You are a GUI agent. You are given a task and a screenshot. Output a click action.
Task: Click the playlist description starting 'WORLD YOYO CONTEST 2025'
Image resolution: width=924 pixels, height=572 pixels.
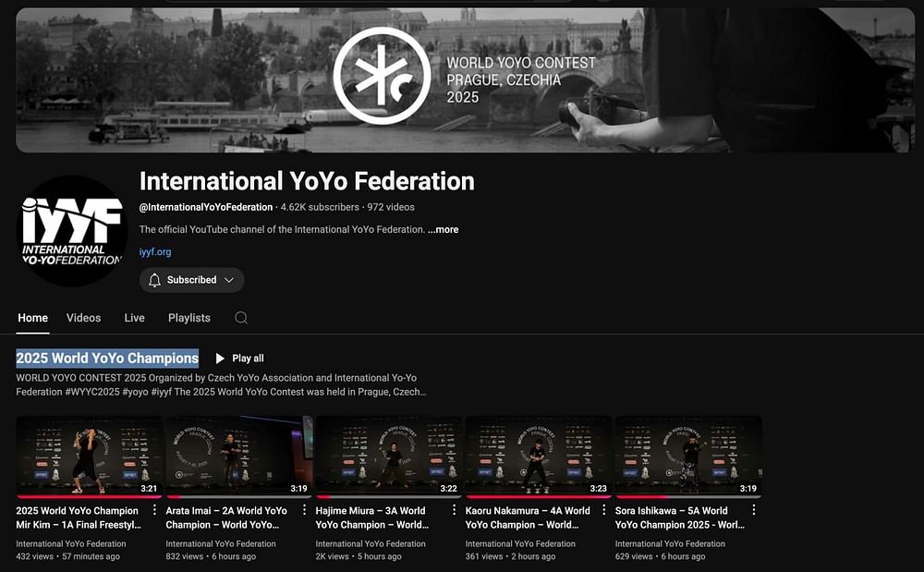point(221,384)
